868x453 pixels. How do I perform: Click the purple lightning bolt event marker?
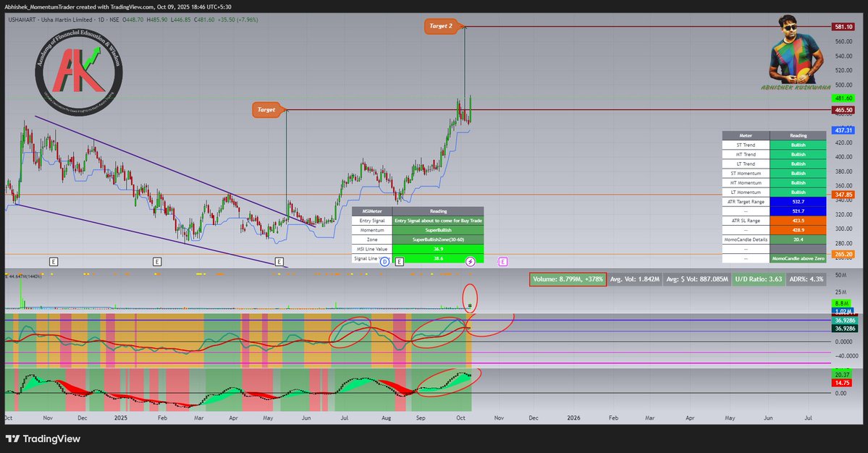click(470, 262)
